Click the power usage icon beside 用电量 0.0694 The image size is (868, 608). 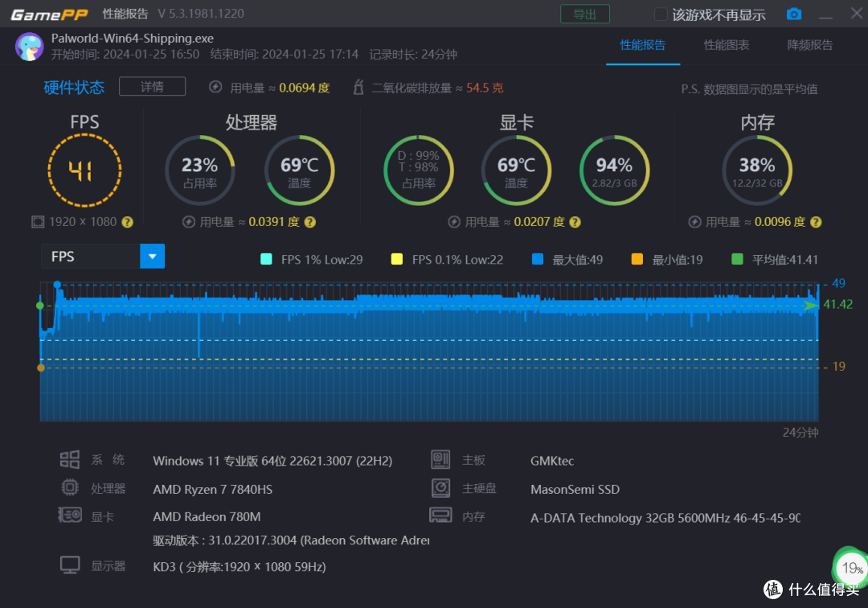click(x=215, y=88)
